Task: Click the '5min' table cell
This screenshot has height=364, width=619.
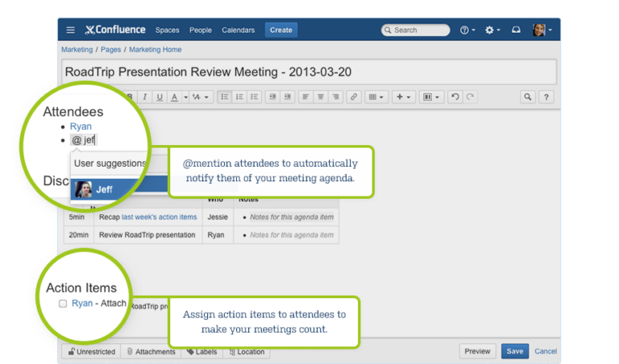Action: tap(77, 217)
